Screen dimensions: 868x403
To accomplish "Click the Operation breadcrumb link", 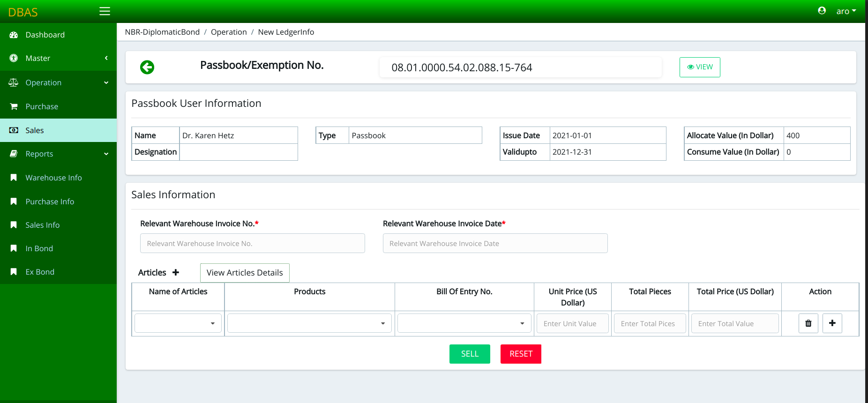I will (x=229, y=32).
